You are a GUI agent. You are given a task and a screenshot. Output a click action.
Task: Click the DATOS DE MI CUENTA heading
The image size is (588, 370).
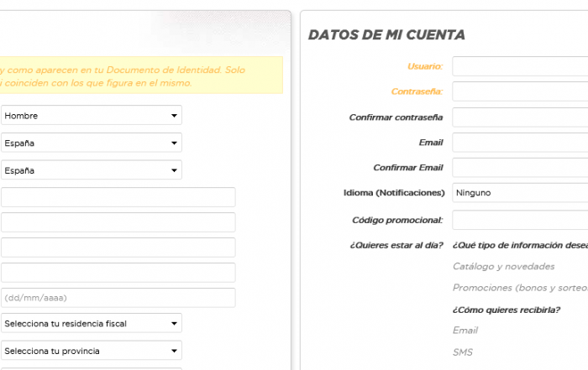(x=386, y=35)
